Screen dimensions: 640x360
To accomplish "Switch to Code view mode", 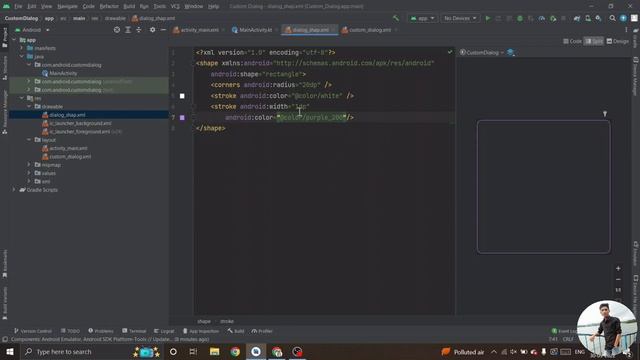I will pos(572,41).
